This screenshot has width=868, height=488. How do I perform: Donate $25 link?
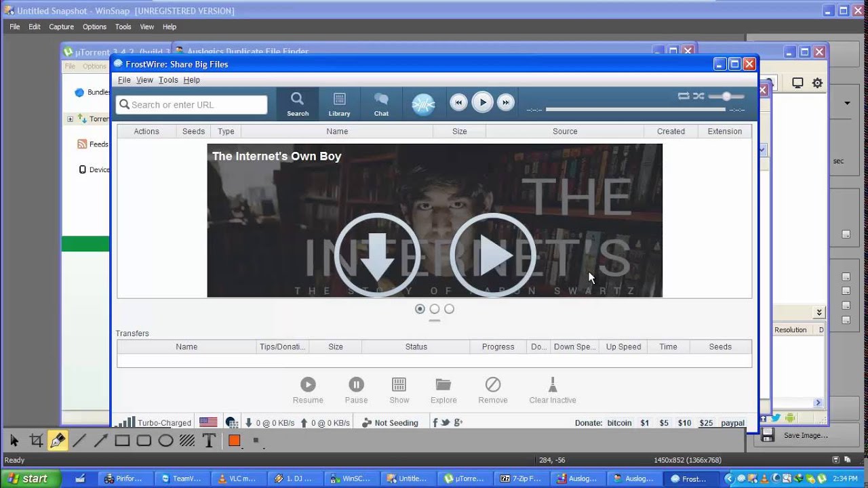[706, 423]
